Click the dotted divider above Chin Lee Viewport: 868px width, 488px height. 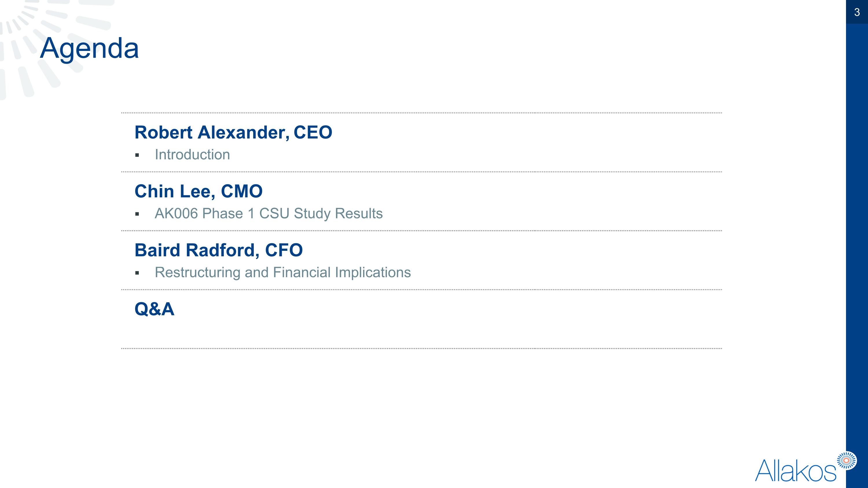421,172
